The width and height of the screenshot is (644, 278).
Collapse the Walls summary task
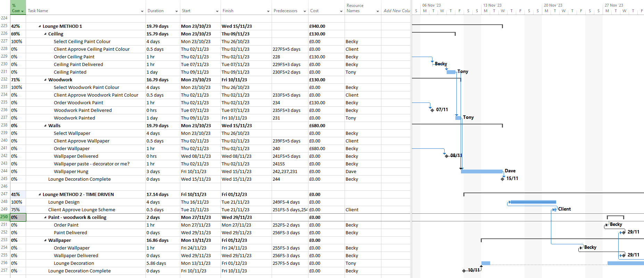(45, 126)
